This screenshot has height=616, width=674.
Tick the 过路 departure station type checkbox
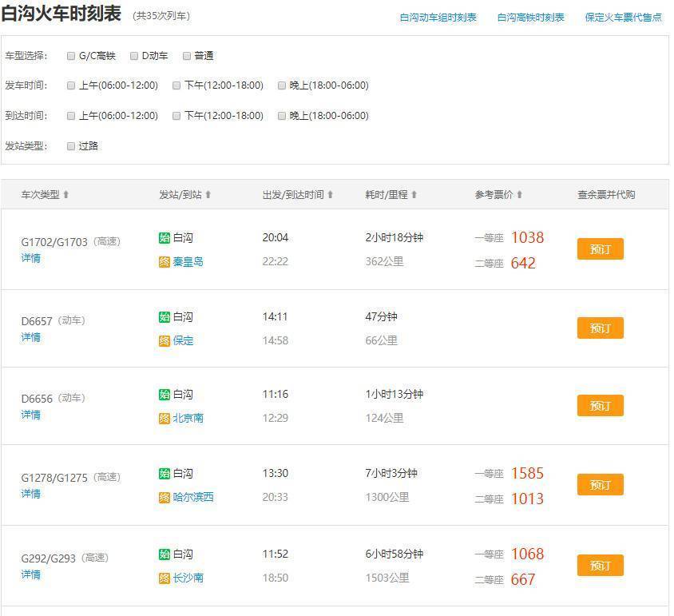coord(71,146)
